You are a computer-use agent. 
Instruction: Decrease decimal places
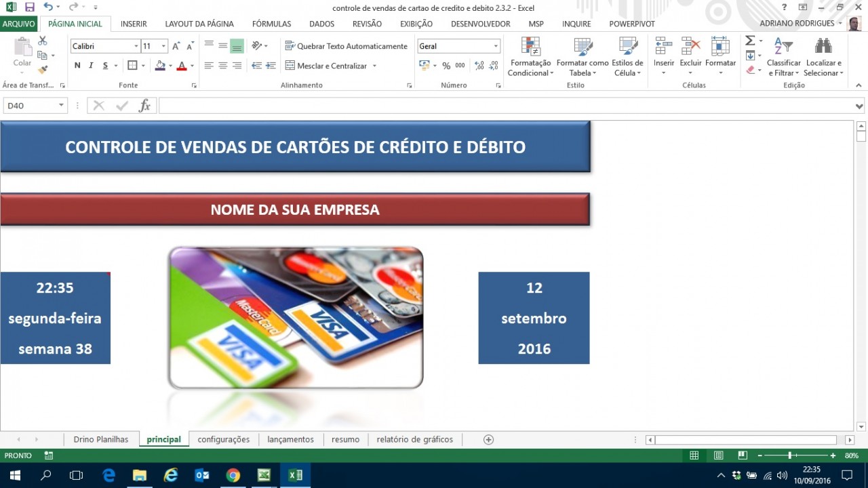tap(494, 66)
